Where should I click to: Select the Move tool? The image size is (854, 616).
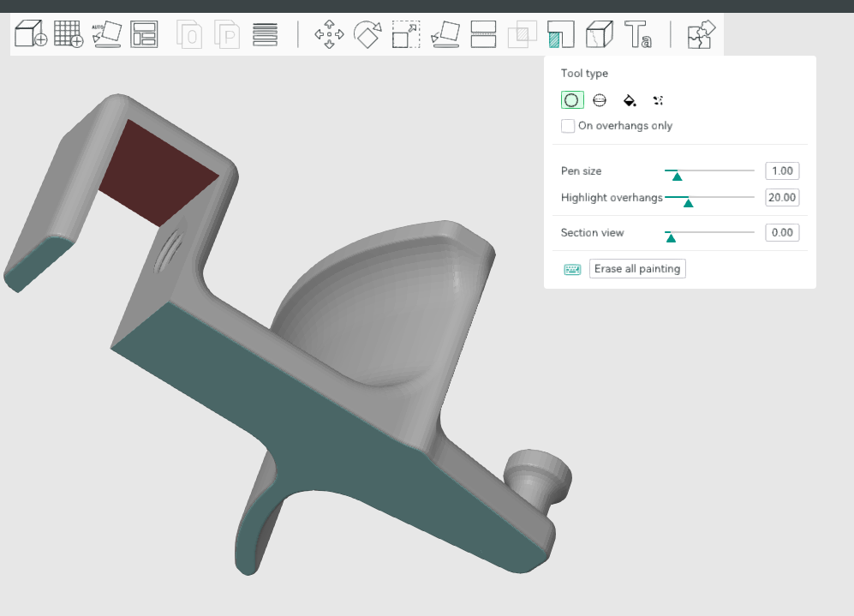click(x=329, y=35)
